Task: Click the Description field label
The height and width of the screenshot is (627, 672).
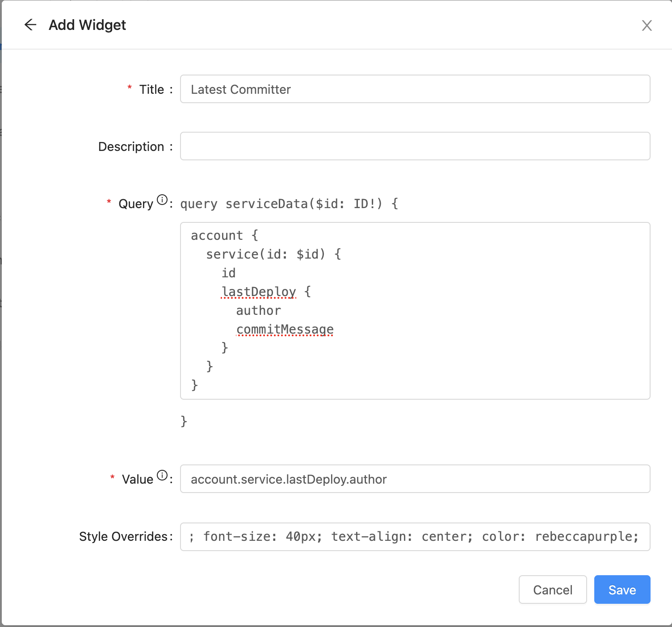Action: tap(131, 146)
